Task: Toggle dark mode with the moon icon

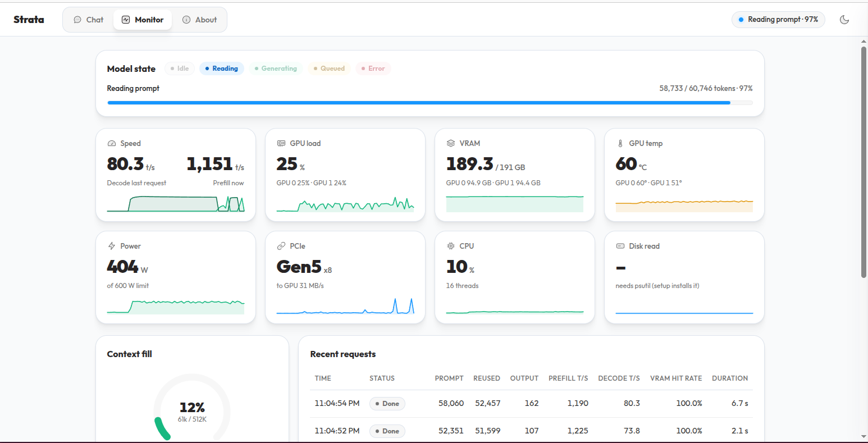Action: point(844,20)
